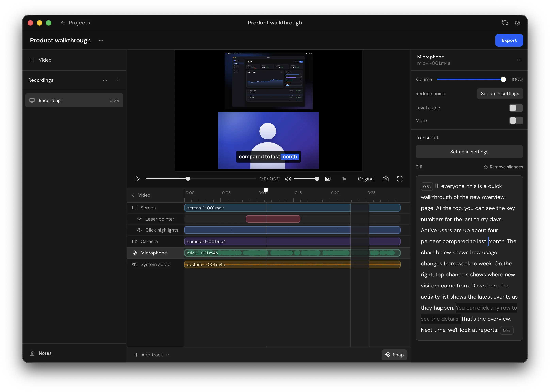This screenshot has height=392, width=550.
Task: Click the timeline playhead marker
Action: (x=266, y=190)
